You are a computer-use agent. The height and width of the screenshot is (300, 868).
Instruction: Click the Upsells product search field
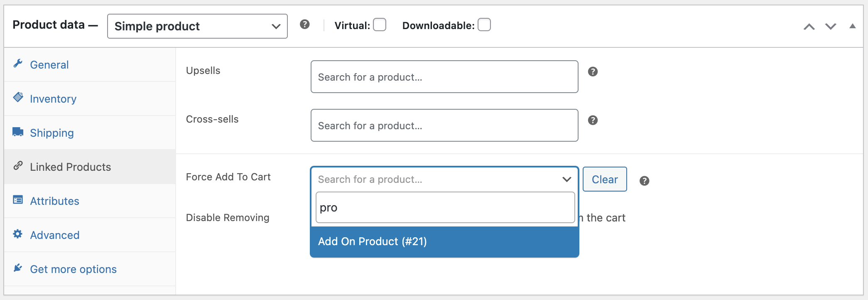pyautogui.click(x=444, y=77)
